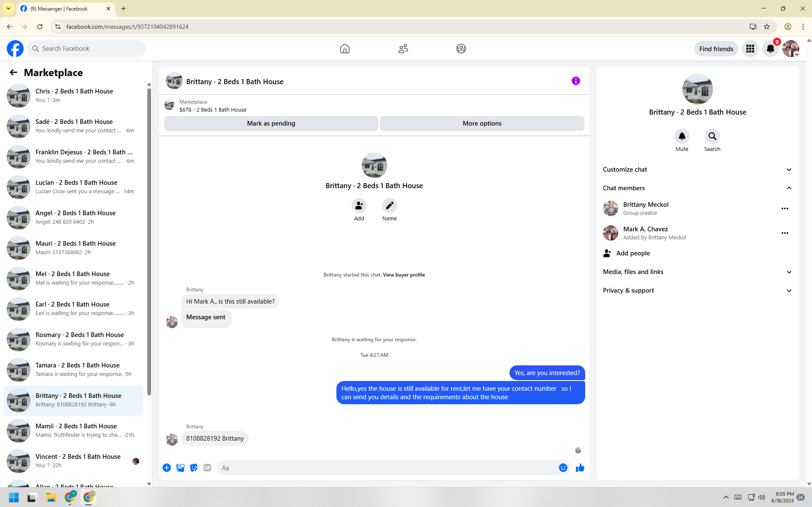This screenshot has height=507, width=812.
Task: Open the emoji picker smiley
Action: pos(563,468)
